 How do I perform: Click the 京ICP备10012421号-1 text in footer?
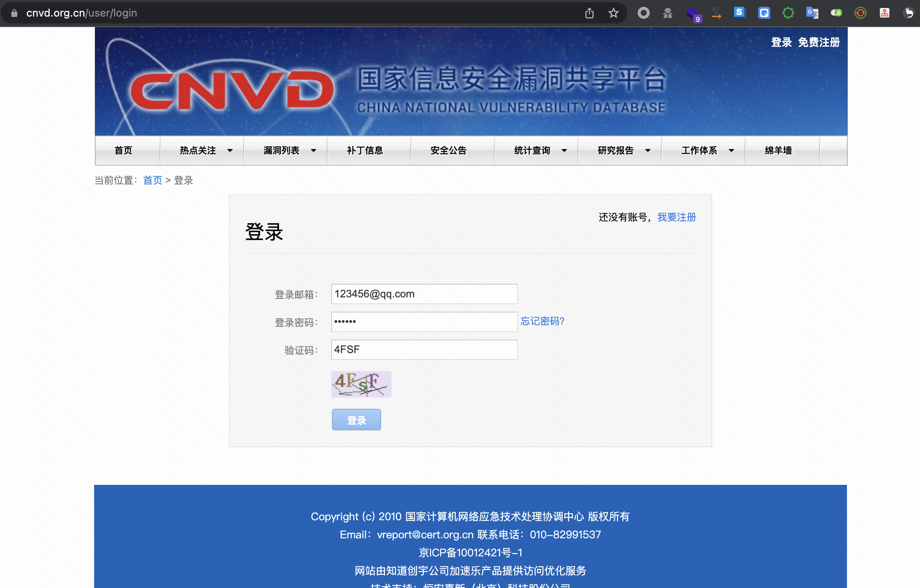[x=470, y=553]
